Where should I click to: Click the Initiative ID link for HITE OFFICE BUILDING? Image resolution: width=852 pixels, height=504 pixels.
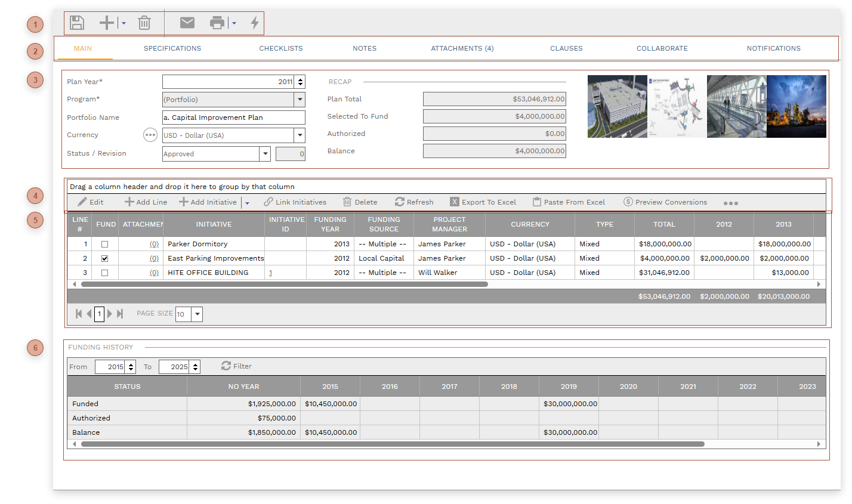(x=270, y=272)
